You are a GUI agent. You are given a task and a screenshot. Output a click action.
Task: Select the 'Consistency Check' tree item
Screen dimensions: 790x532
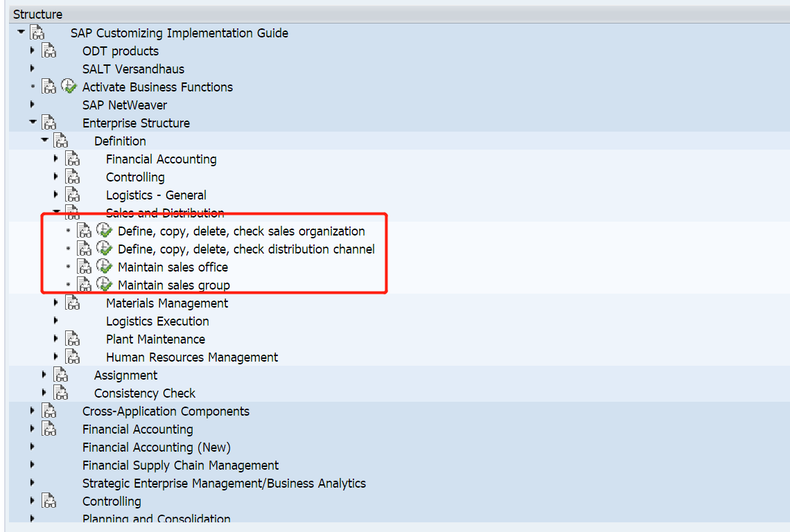[144, 393]
